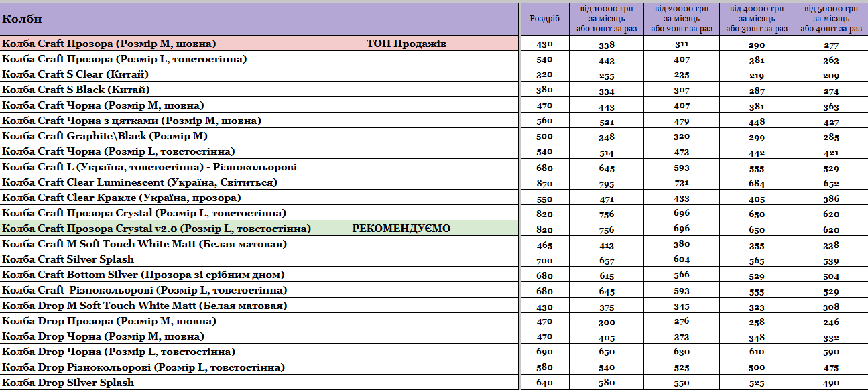The height and width of the screenshot is (390, 868).
Task: Click "Колба Craft Graphite\Black (Розмір M)" name
Action: click(105, 136)
